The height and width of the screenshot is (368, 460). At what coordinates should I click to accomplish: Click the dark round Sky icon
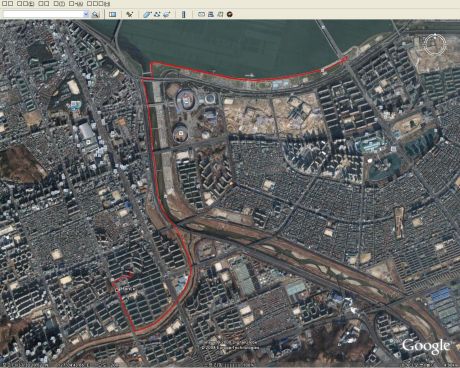[x=229, y=14]
